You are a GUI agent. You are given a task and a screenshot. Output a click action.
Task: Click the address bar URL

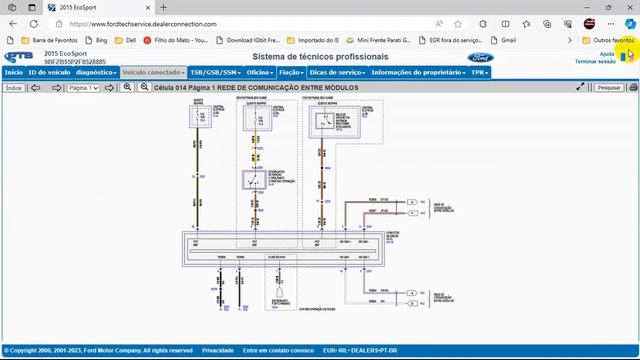pos(143,24)
